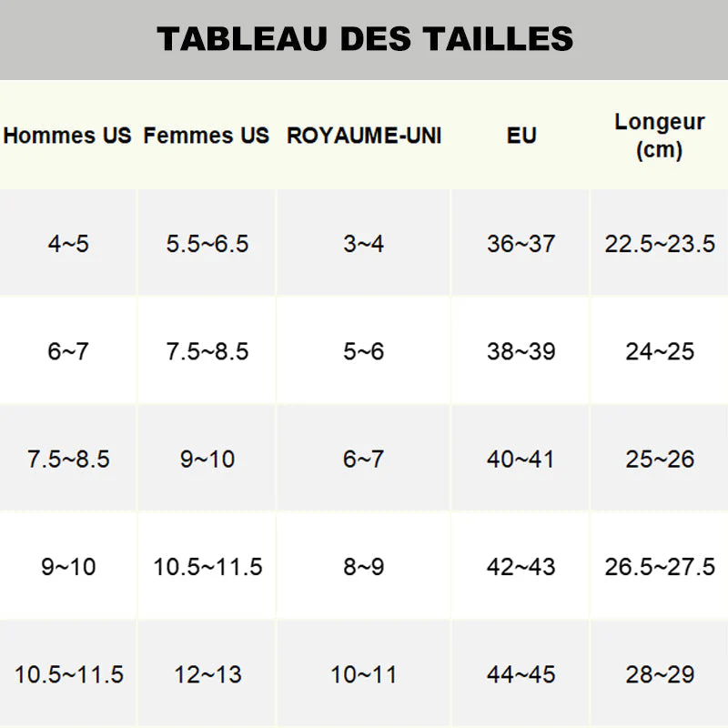Select the 7.5~8.5 Hommes US cell

point(68,460)
